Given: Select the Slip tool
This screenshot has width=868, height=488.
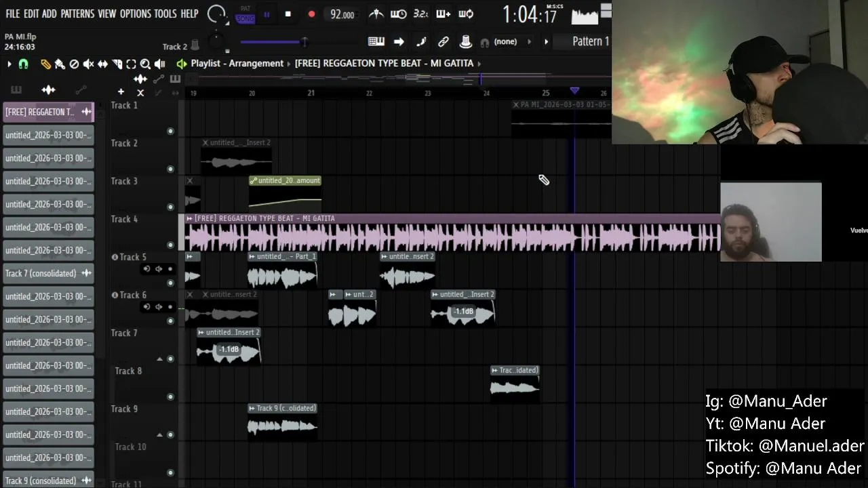Looking at the screenshot, I should coord(102,64).
